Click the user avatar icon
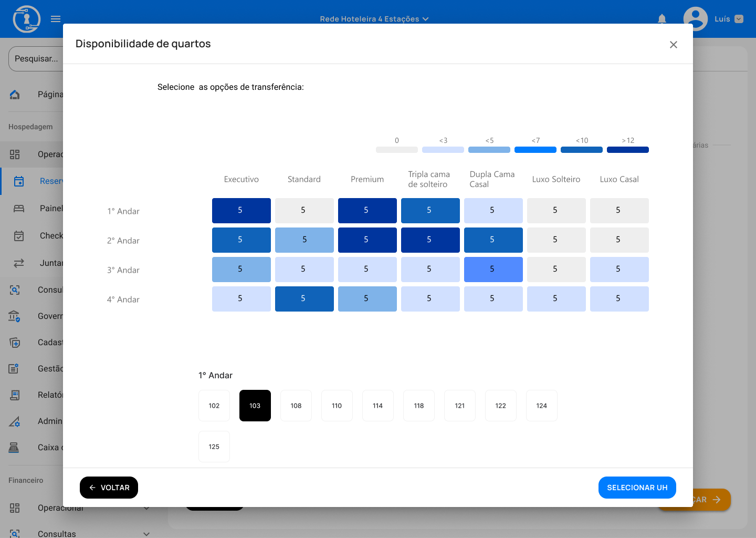Image resolution: width=756 pixels, height=538 pixels. (x=695, y=19)
